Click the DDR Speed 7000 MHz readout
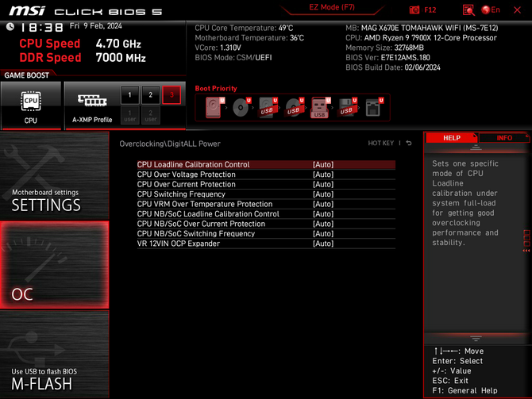The image size is (532, 399). pyautogui.click(x=83, y=58)
